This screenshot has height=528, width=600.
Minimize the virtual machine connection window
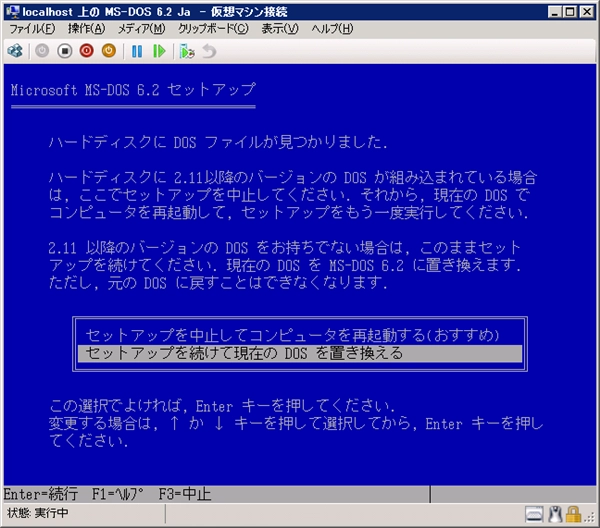tap(554, 12)
